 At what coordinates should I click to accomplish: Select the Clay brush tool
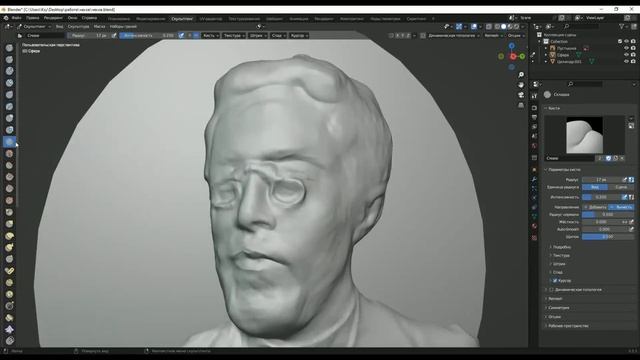coord(9,71)
